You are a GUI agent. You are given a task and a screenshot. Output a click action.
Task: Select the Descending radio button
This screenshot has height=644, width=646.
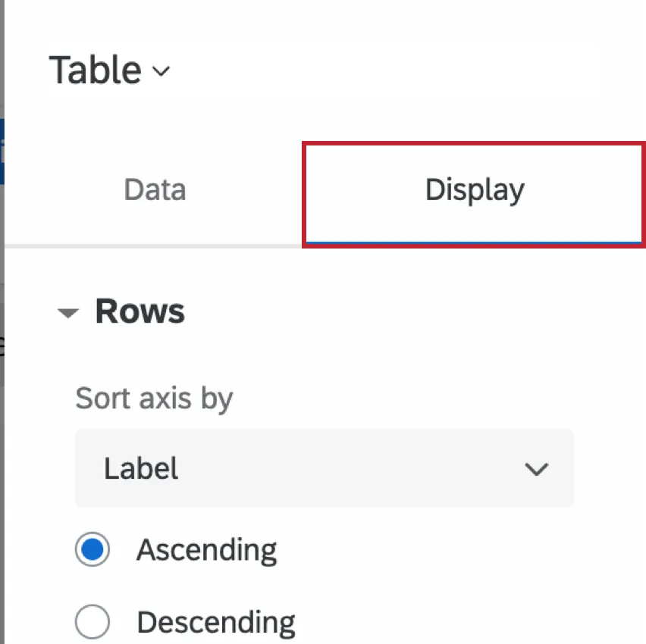(x=92, y=621)
